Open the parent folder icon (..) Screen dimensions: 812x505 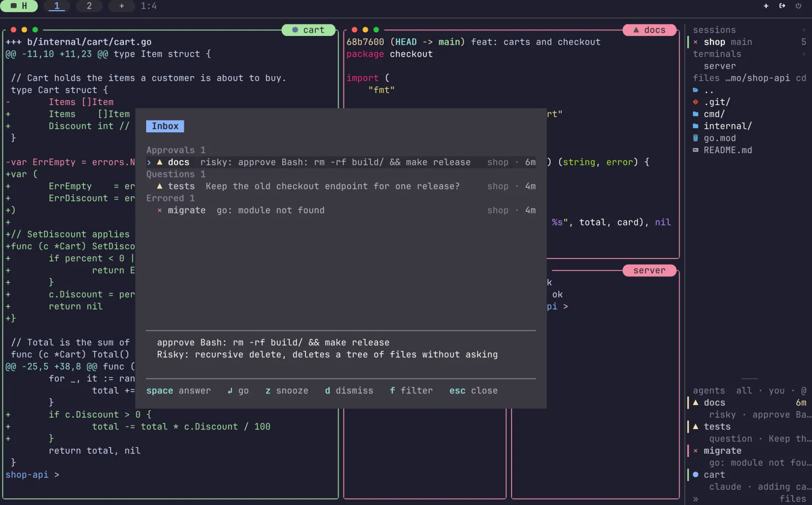(x=696, y=90)
